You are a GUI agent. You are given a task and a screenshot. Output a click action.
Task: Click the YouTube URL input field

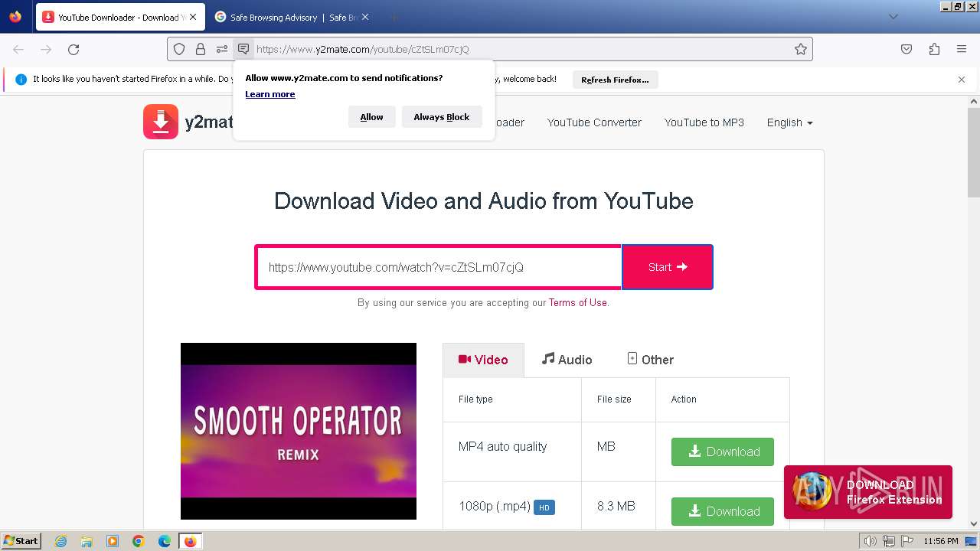pos(439,267)
